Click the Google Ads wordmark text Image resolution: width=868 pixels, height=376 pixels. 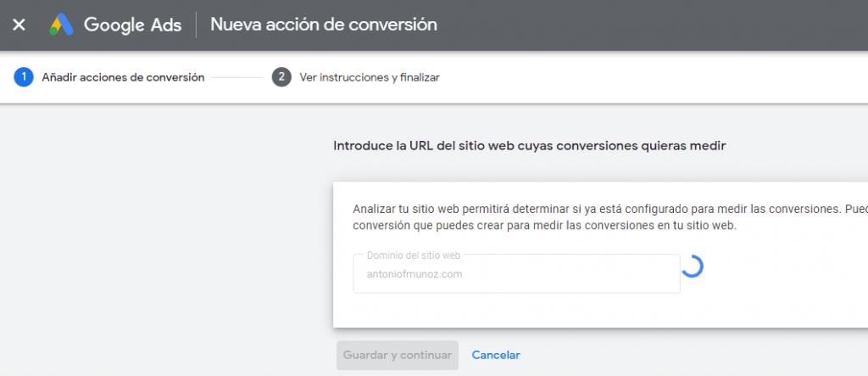(x=132, y=25)
